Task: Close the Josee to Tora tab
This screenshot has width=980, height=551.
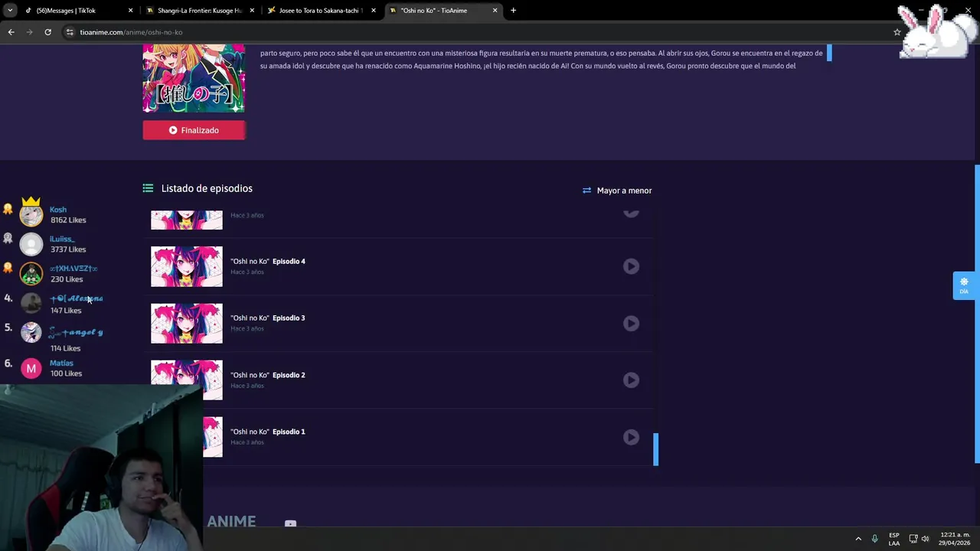Action: click(x=374, y=11)
